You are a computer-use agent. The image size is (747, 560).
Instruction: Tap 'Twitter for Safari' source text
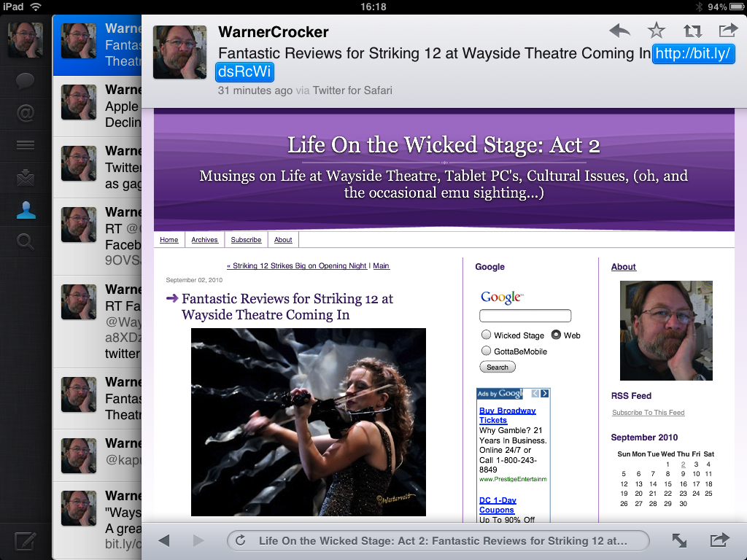pyautogui.click(x=352, y=90)
